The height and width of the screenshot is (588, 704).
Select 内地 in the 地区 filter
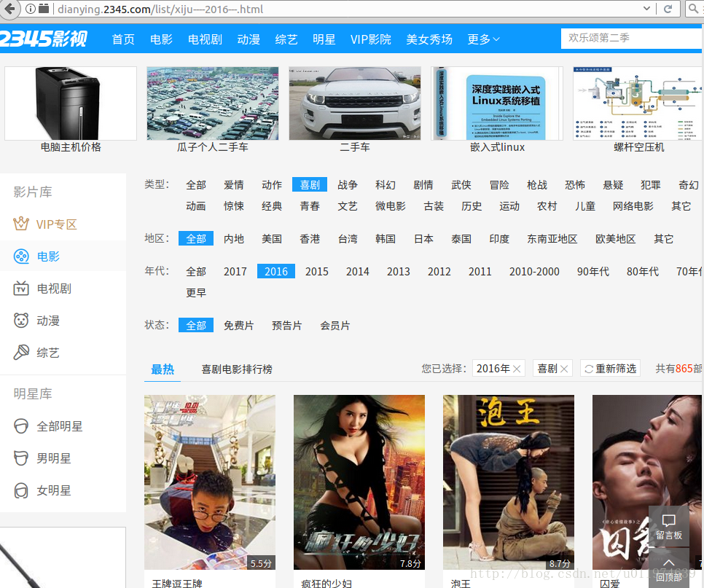point(234,239)
